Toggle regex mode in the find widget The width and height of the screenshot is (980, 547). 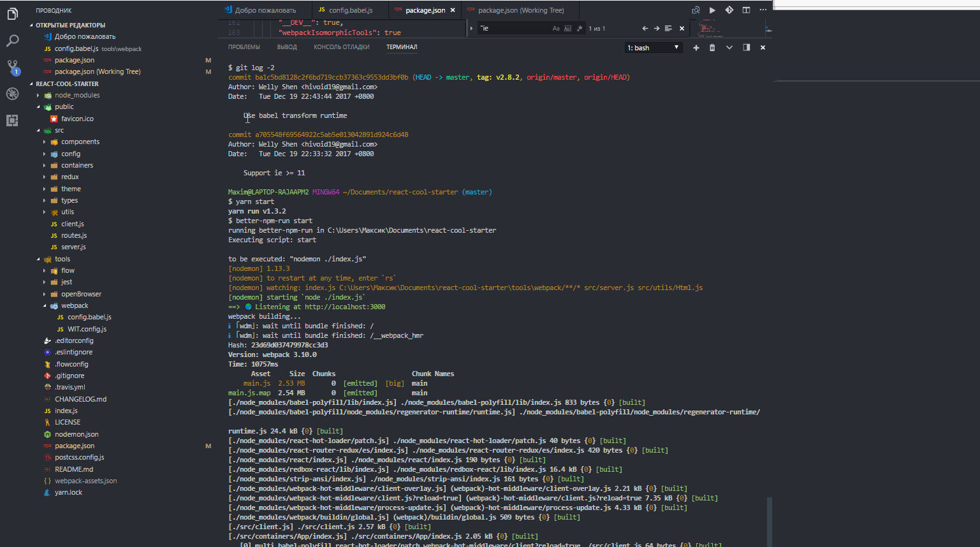click(x=580, y=28)
